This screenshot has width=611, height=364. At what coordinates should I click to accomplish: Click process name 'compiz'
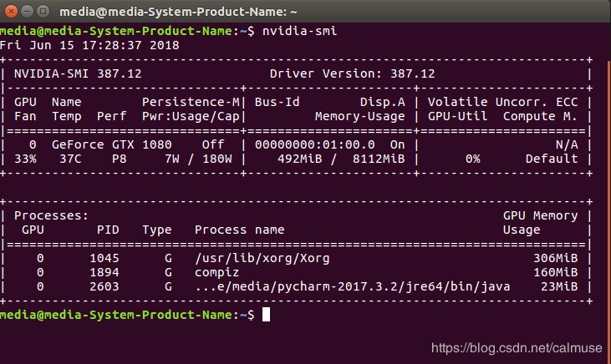pos(217,273)
